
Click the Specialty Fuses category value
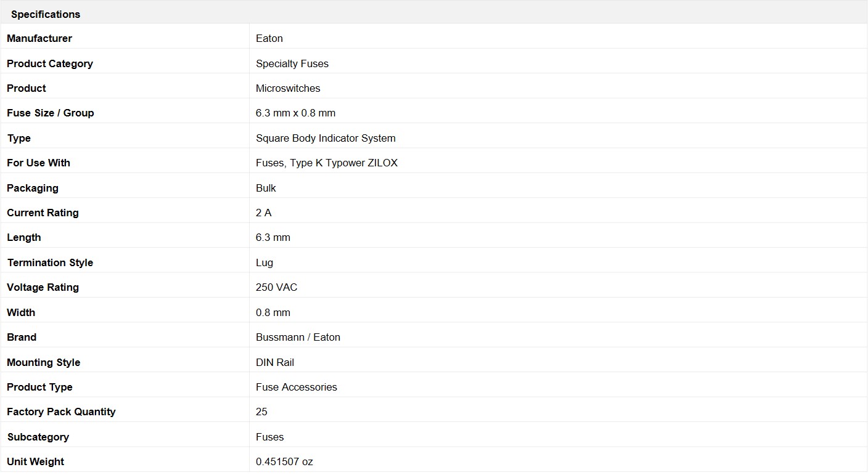pos(292,63)
